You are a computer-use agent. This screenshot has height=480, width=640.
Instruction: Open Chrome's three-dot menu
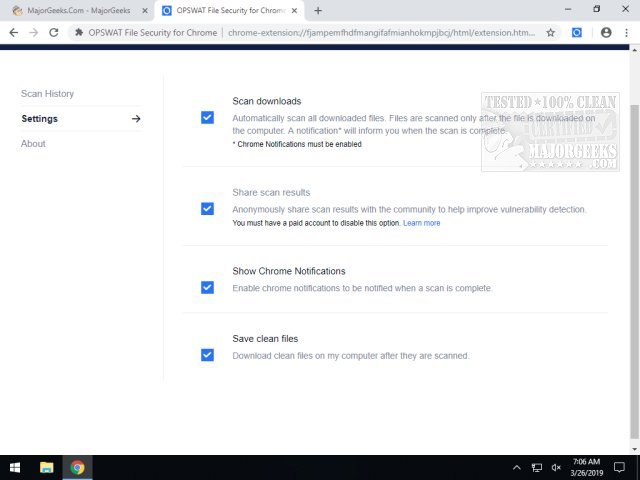[626, 33]
